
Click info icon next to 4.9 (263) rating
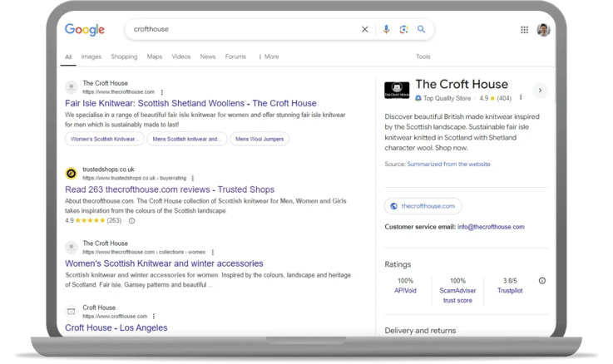[x=131, y=221]
